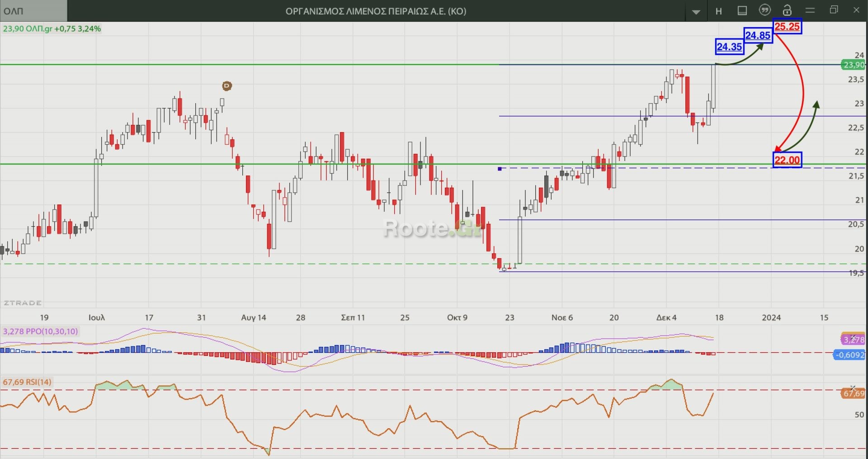Viewport: 868px width, 459px height.
Task: Click the restore window icon
Action: (834, 10)
